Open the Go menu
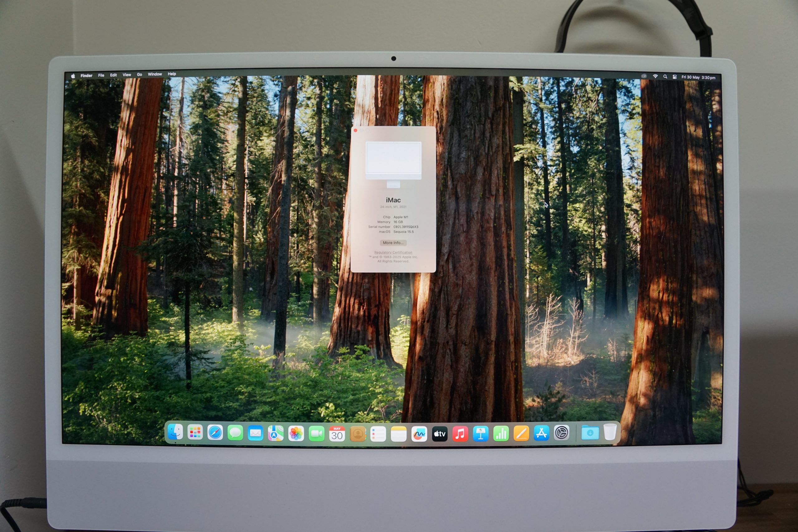The width and height of the screenshot is (798, 532). click(x=139, y=75)
